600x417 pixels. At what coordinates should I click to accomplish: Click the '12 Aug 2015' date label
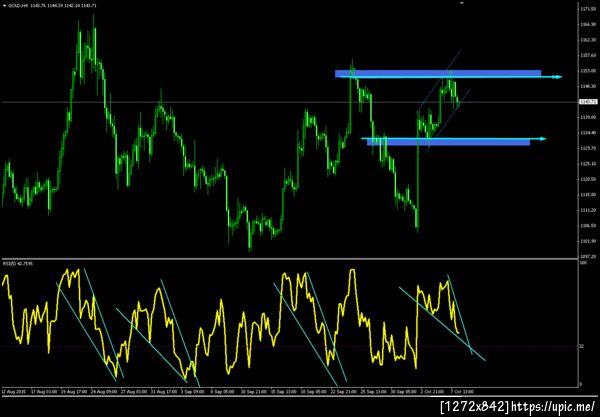(x=14, y=392)
